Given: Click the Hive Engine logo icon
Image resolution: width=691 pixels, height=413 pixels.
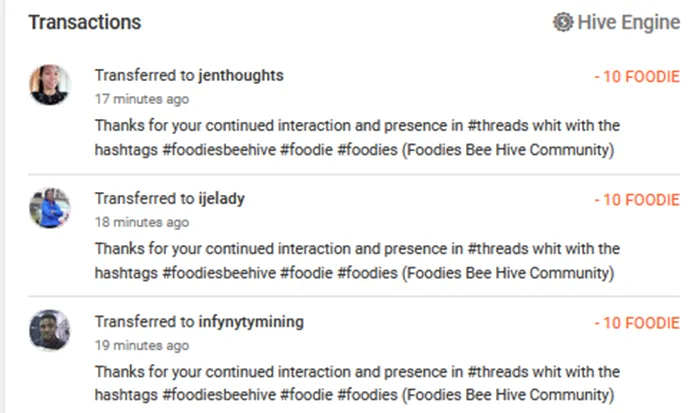Looking at the screenshot, I should pyautogui.click(x=563, y=22).
